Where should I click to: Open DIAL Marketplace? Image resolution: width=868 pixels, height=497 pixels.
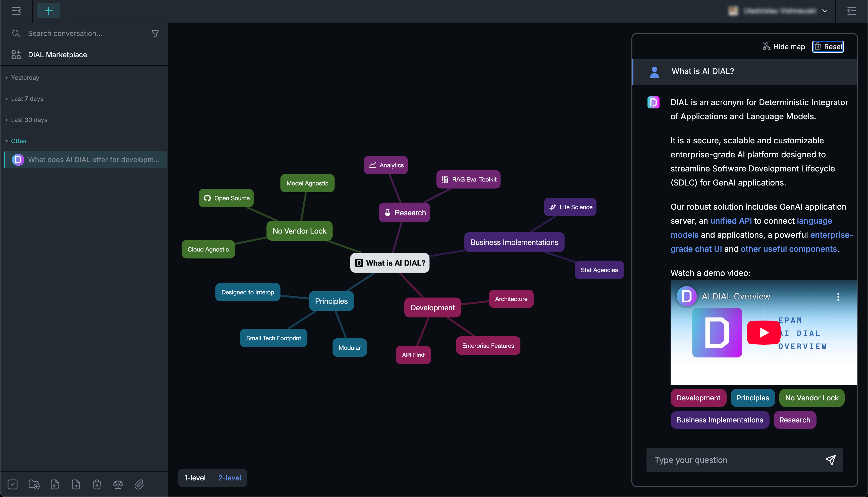coord(84,55)
